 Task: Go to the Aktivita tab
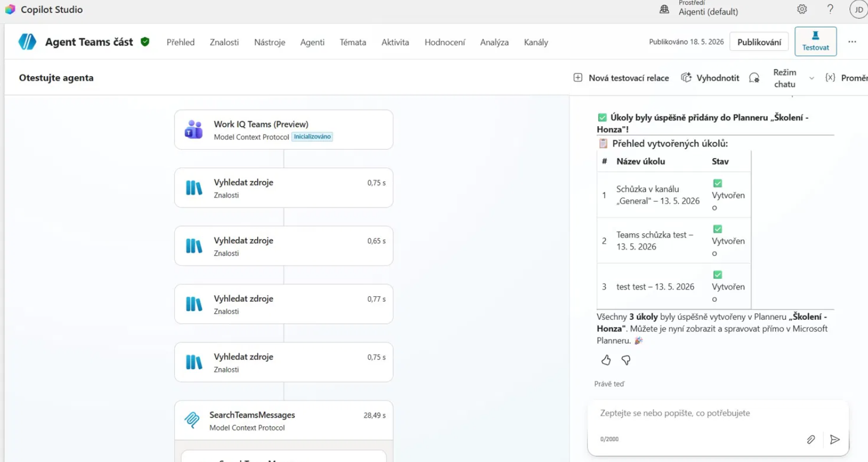(395, 42)
